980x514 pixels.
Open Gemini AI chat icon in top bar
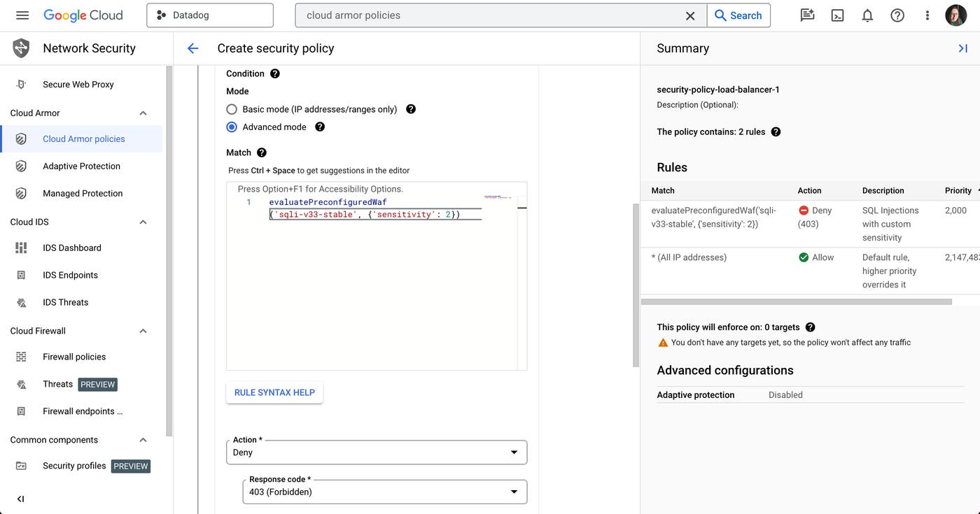pyautogui.click(x=807, y=15)
